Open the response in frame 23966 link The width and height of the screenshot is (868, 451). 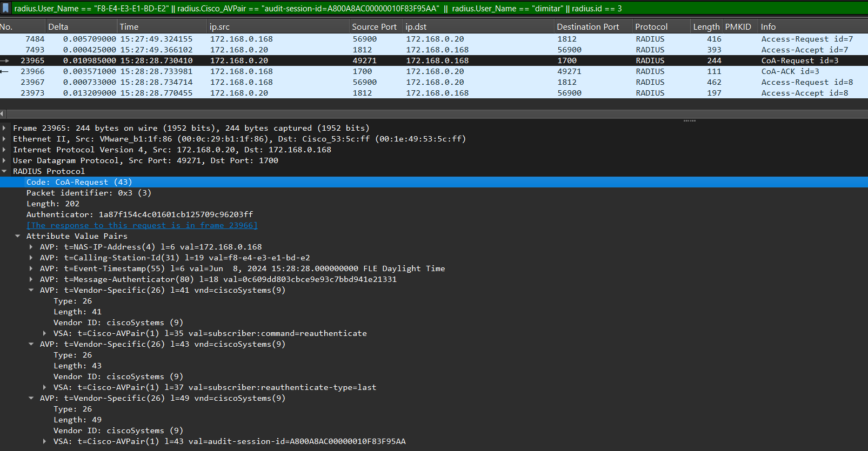click(142, 225)
